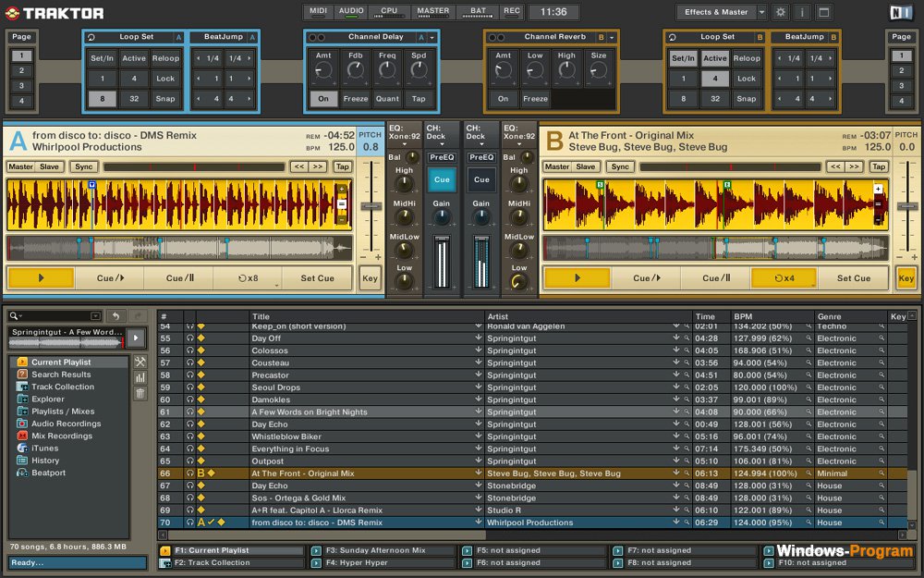The width and height of the screenshot is (924, 578).
Task: Select Search Results folder icon
Action: (22, 374)
